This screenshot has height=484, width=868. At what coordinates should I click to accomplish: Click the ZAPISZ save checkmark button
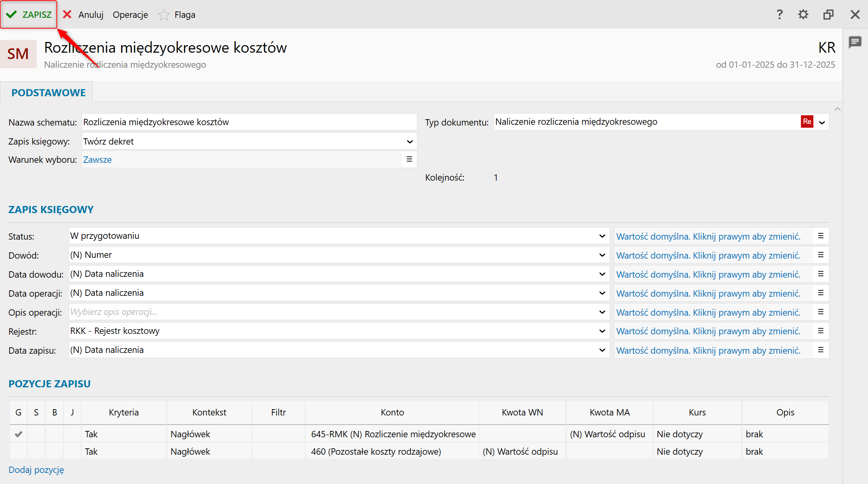29,15
